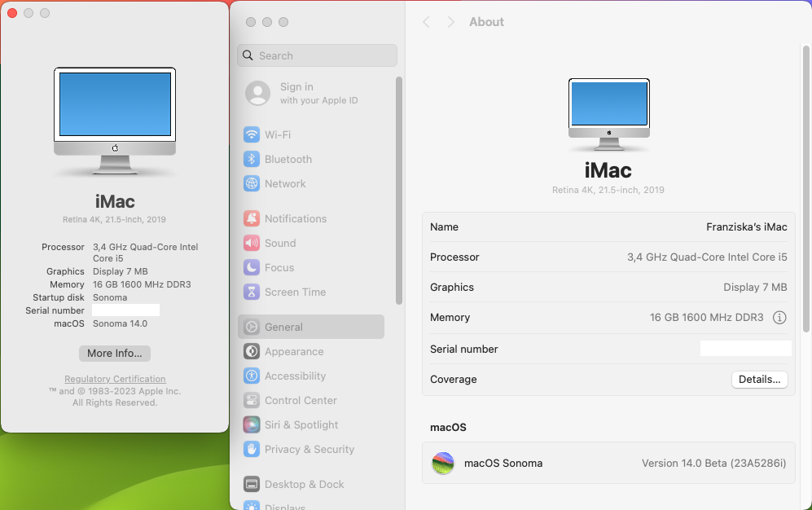Click the Search field in Settings

[x=317, y=55]
